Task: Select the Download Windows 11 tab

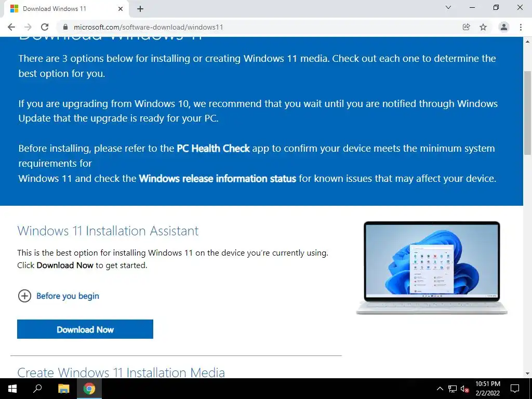Action: 66,9
